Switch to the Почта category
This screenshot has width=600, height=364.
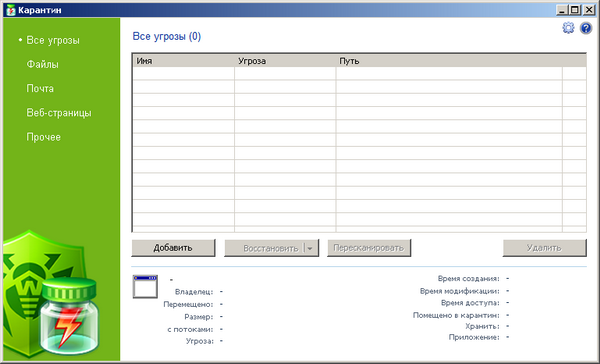coord(40,88)
